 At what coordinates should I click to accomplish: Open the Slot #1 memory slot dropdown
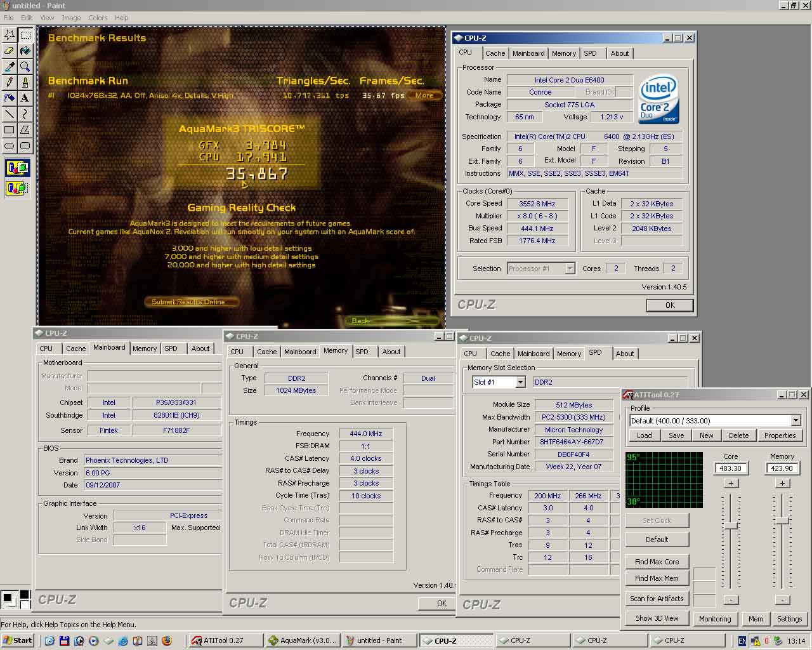(x=520, y=382)
